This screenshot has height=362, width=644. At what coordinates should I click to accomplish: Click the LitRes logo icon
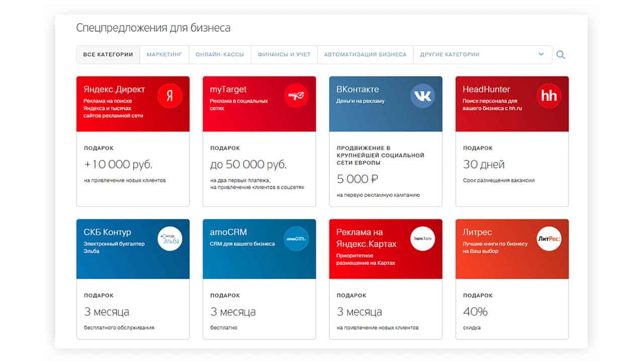pos(549,239)
